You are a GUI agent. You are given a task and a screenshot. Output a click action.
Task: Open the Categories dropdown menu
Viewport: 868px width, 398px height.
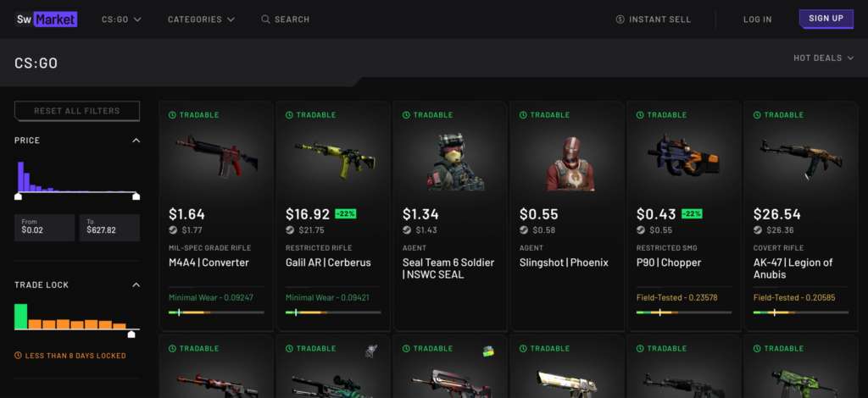[x=201, y=19]
